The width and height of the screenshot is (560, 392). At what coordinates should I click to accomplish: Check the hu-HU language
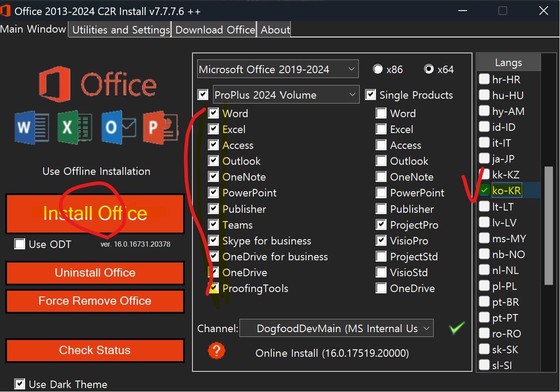click(x=484, y=95)
